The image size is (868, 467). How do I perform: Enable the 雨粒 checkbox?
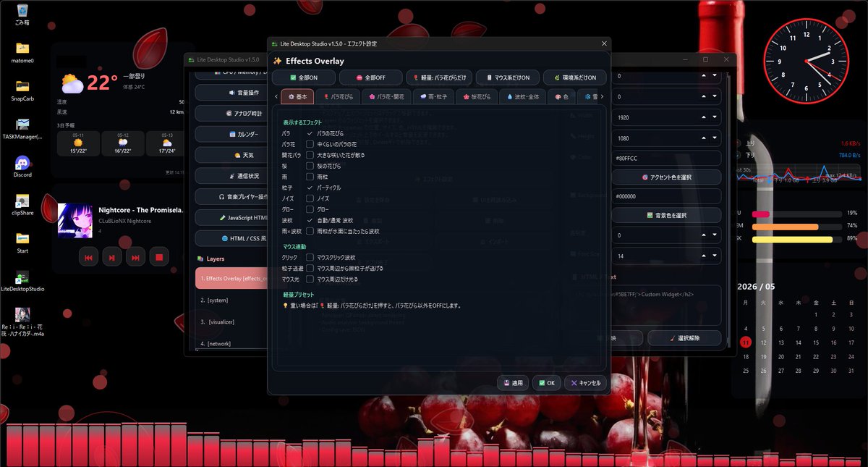tap(310, 177)
